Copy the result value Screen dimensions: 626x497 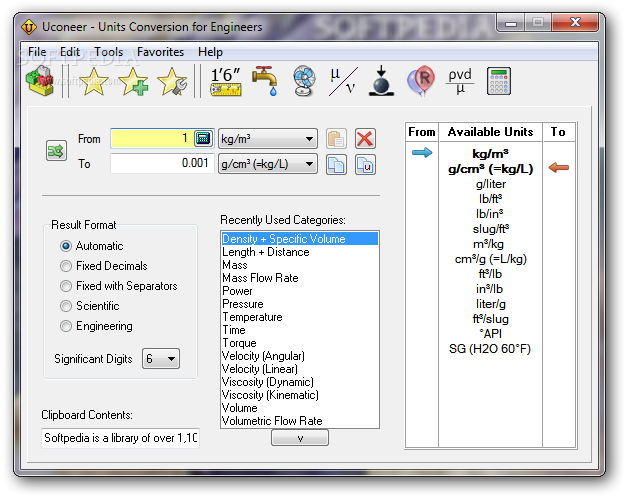click(336, 164)
